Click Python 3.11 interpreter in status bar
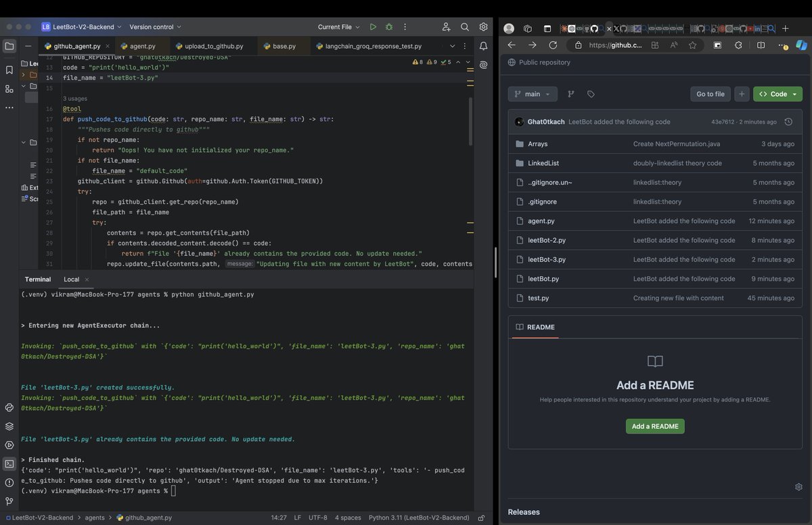The height and width of the screenshot is (525, 812). [x=419, y=518]
